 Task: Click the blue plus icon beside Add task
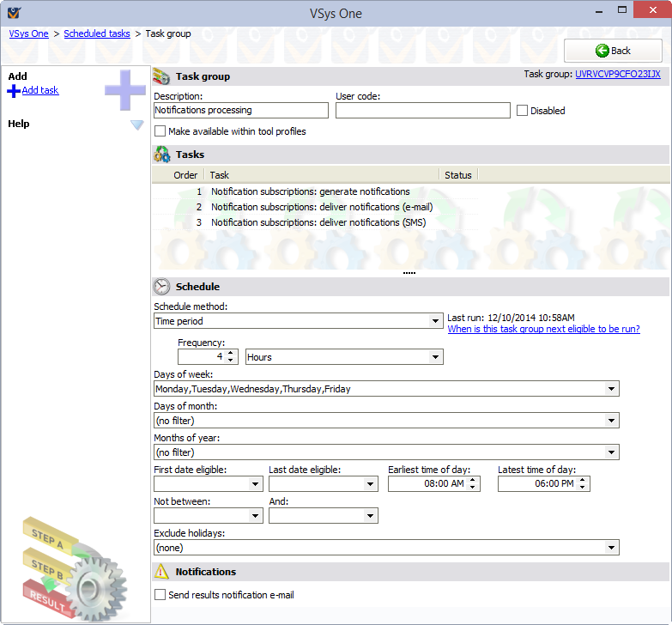14,91
